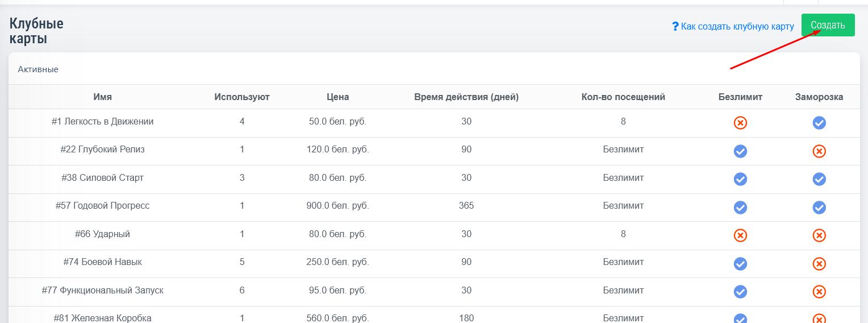
Task: Select the Активные tab
Action: (38, 69)
